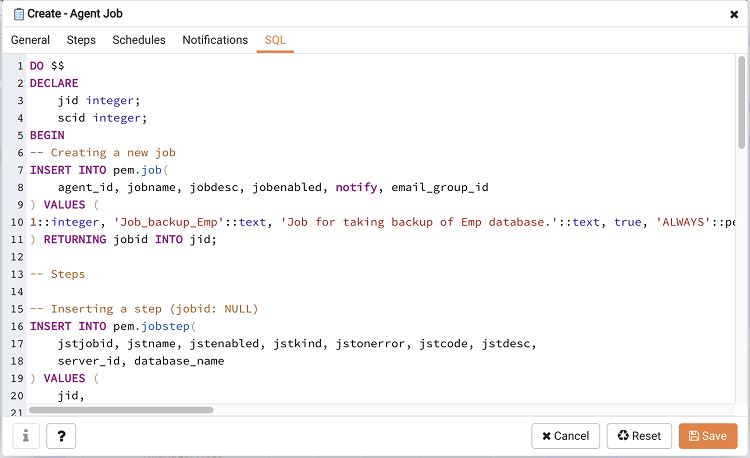Select the SQL tab
This screenshot has height=458, width=750.
(x=275, y=40)
